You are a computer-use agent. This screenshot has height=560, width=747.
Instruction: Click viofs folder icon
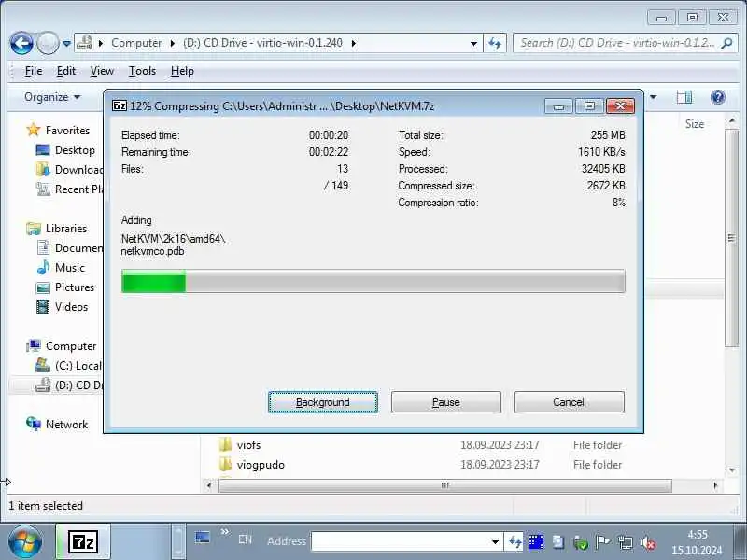point(225,445)
